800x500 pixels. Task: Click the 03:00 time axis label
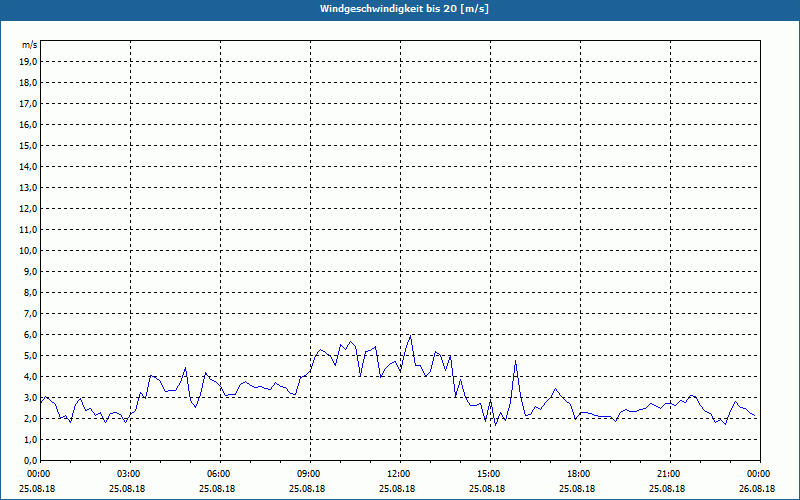coord(130,474)
